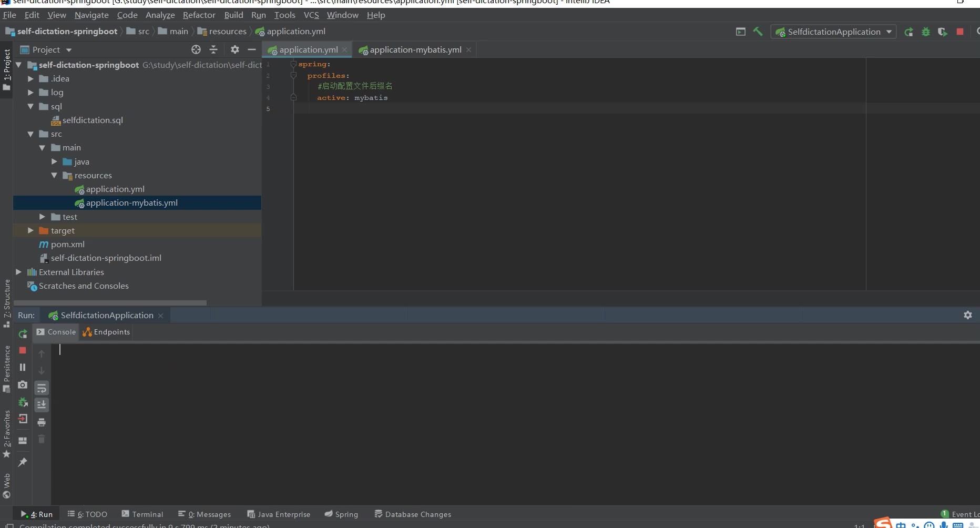Expand External Libraries node

[18, 272]
